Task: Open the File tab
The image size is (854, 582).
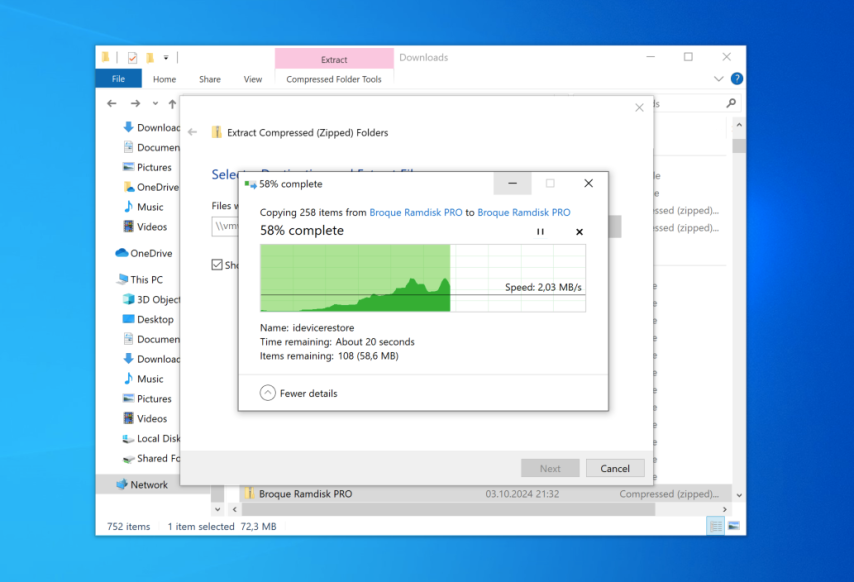Action: pos(118,79)
